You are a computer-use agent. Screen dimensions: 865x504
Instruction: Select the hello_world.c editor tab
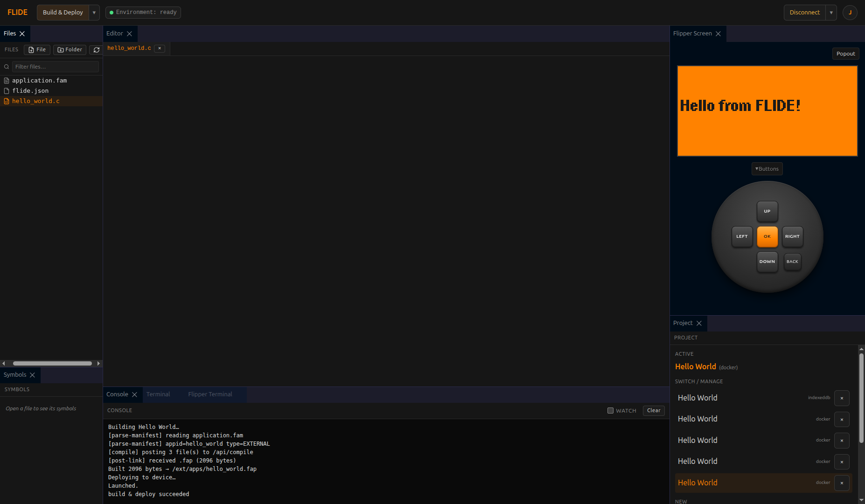coord(129,48)
